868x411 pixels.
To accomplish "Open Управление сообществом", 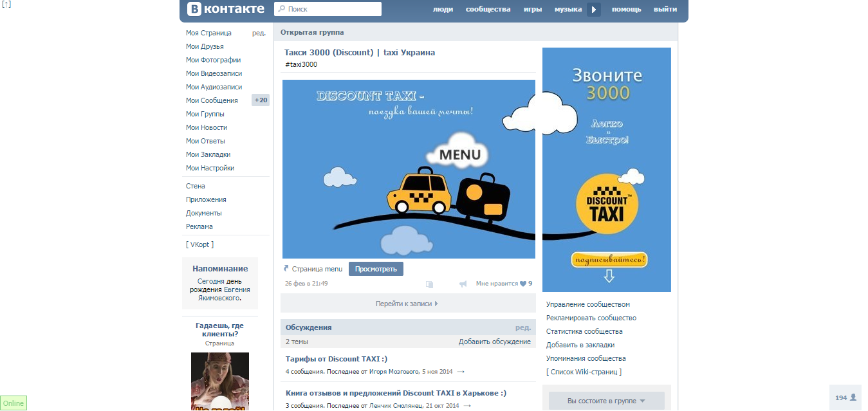I will [x=588, y=304].
